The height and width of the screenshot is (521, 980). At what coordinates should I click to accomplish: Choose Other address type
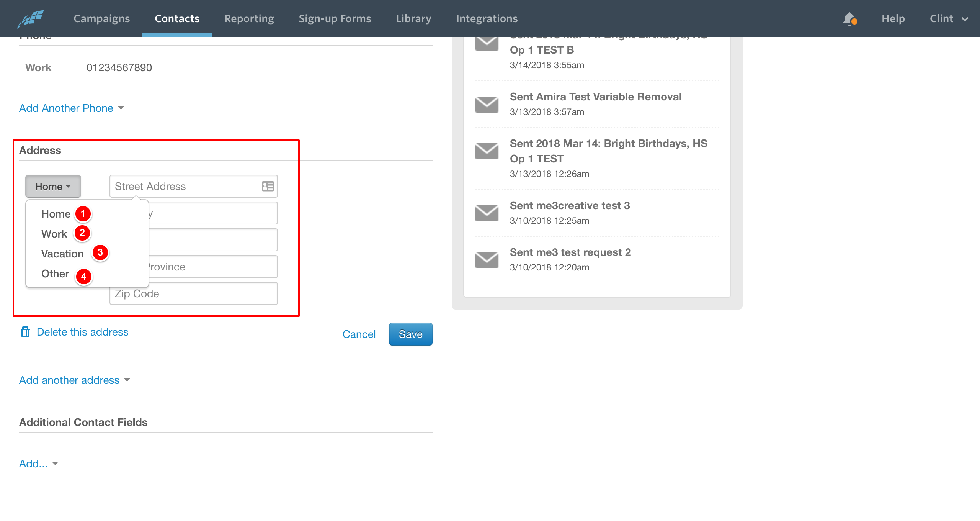tap(55, 274)
